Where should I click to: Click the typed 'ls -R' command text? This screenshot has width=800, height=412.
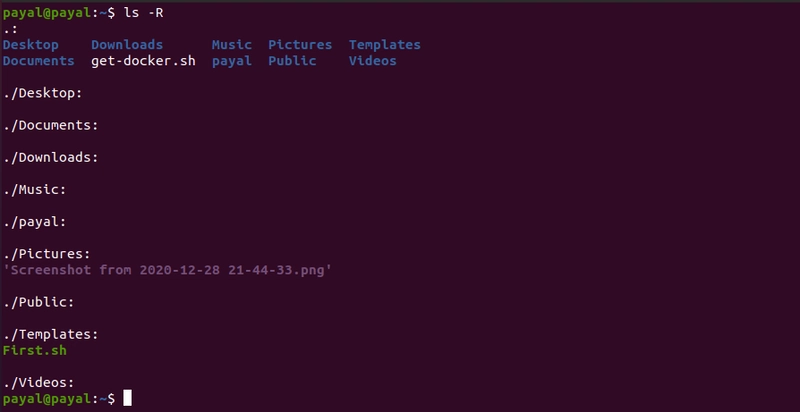click(143, 13)
